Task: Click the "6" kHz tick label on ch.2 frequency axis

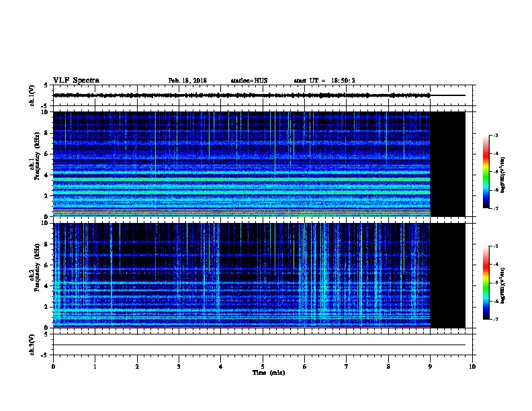Action: 47,265
